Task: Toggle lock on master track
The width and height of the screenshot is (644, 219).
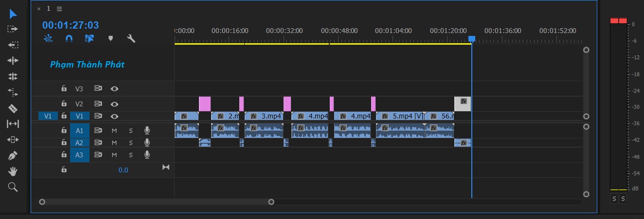Action: (64, 170)
